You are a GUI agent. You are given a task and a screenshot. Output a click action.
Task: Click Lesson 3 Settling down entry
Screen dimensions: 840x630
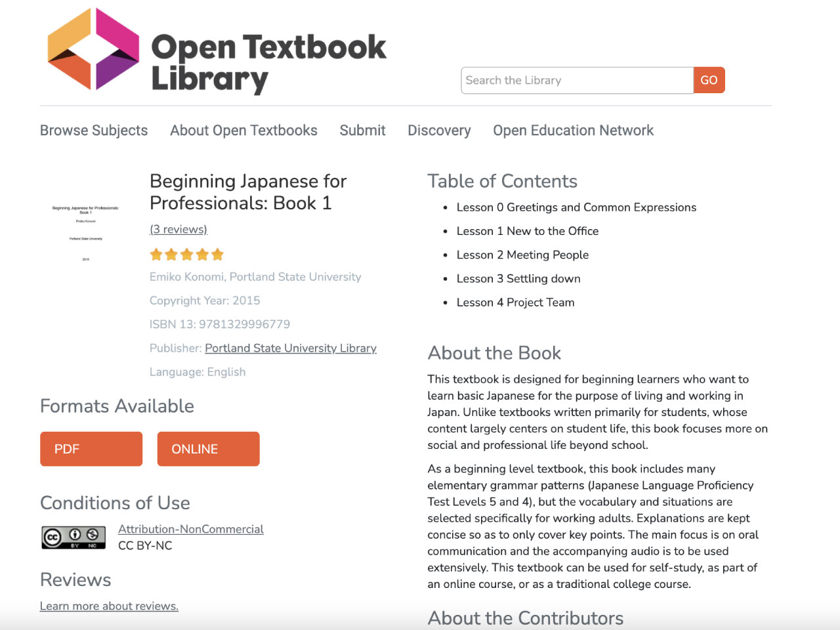coord(518,278)
